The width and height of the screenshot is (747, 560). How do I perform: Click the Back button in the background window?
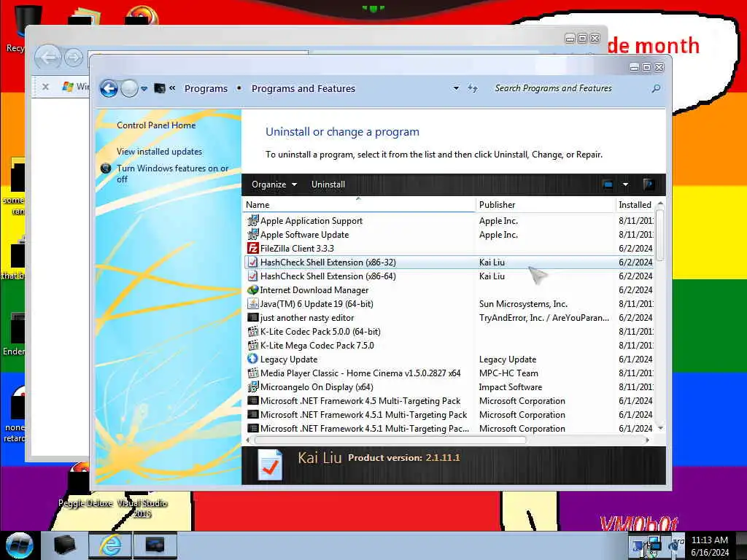(x=48, y=58)
